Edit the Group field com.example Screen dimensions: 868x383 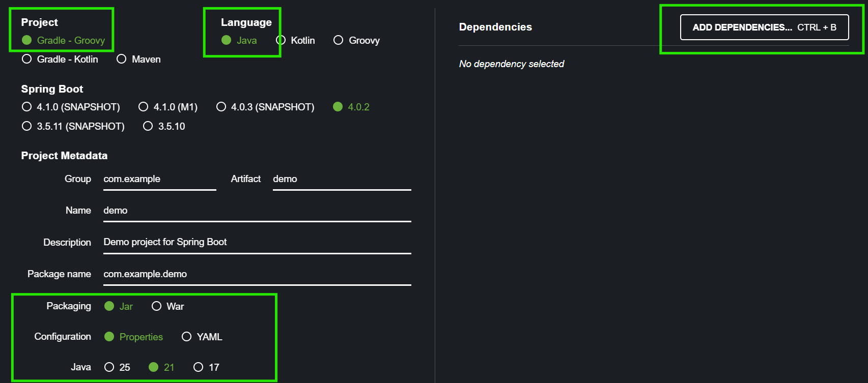(160, 179)
